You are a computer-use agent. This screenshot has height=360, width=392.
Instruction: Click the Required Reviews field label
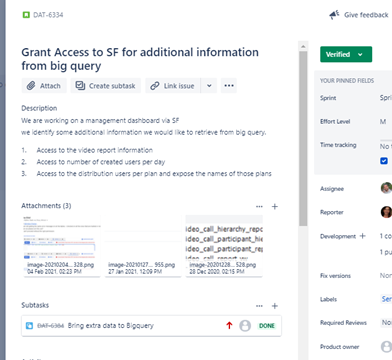tap(343, 323)
